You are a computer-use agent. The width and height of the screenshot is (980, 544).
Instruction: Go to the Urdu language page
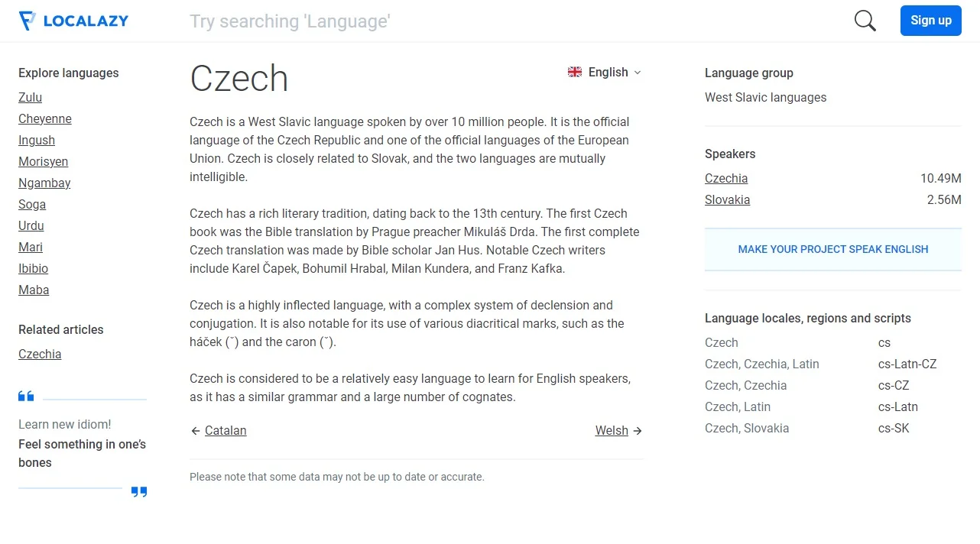[31, 226]
